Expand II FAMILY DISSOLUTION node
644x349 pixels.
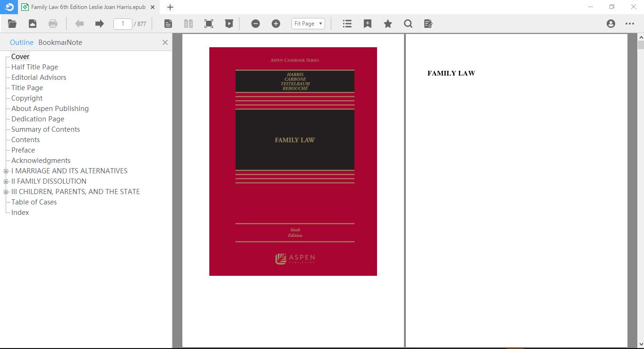tap(6, 181)
